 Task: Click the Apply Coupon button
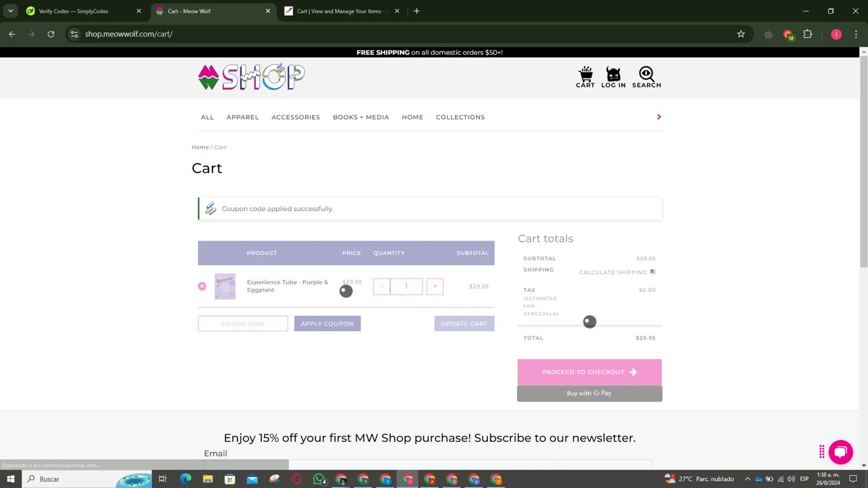pos(327,324)
